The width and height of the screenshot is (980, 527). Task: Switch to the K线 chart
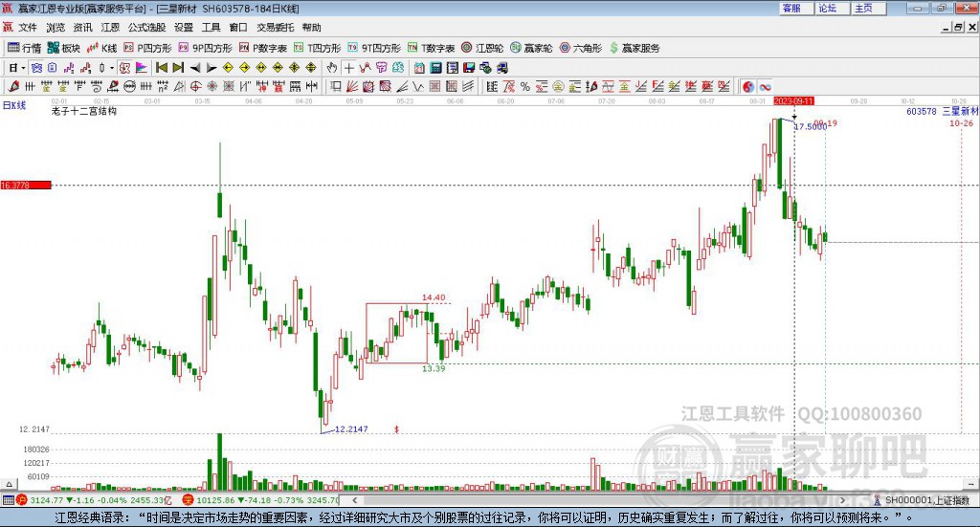pos(101,48)
